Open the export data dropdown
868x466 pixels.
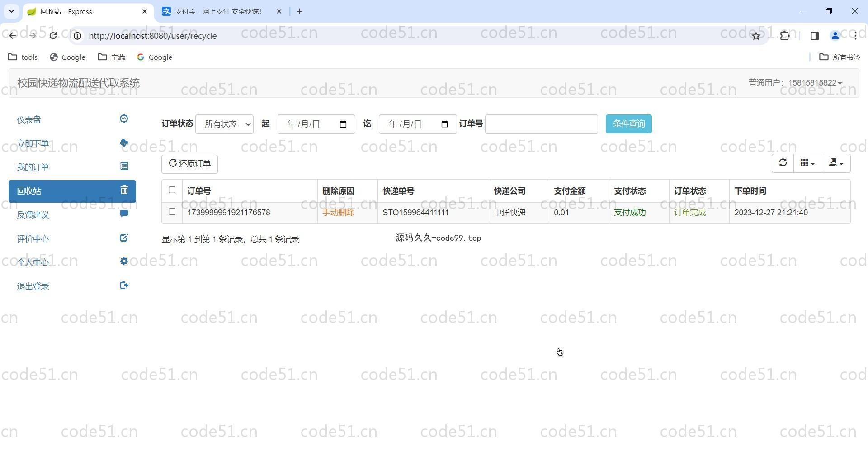pos(836,163)
